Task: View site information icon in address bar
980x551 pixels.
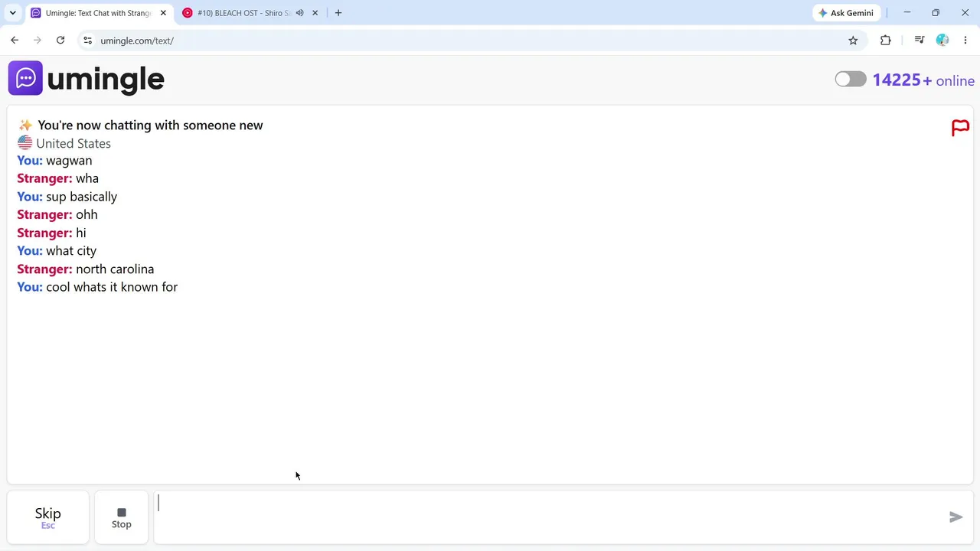Action: click(x=88, y=41)
